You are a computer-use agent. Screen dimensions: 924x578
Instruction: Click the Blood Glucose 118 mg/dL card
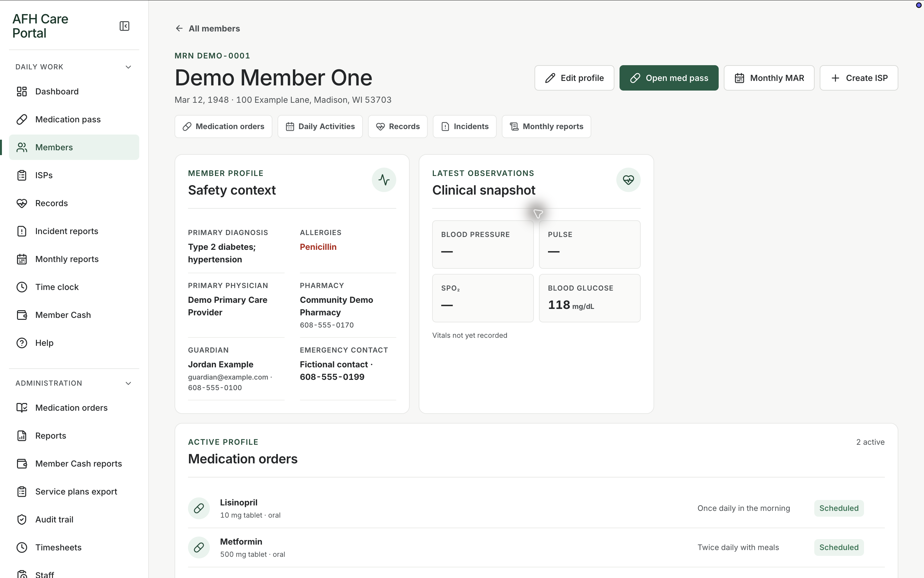(589, 298)
